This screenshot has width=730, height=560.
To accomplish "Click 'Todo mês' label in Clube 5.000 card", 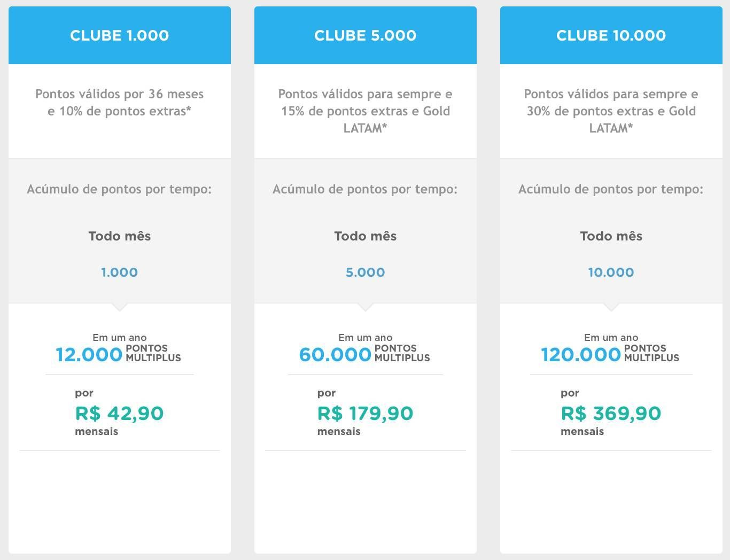I will point(366,236).
